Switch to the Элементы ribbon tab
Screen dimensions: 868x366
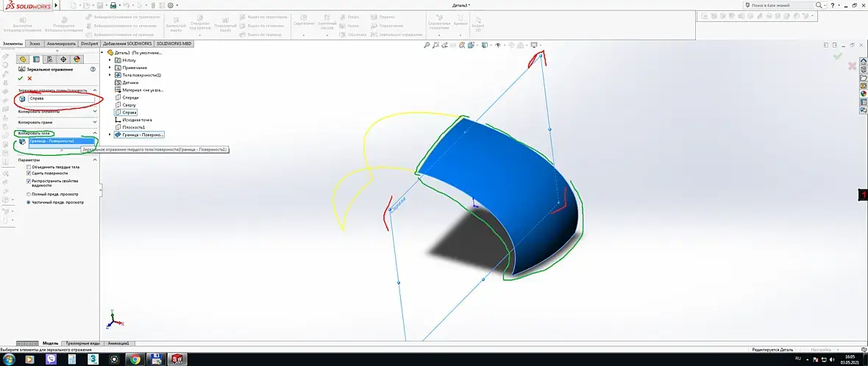pyautogui.click(x=13, y=43)
